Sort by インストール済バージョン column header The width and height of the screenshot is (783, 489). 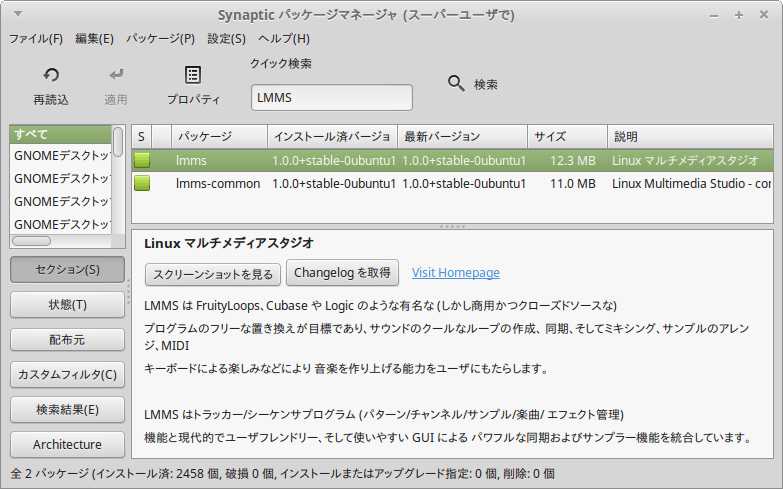click(x=333, y=136)
